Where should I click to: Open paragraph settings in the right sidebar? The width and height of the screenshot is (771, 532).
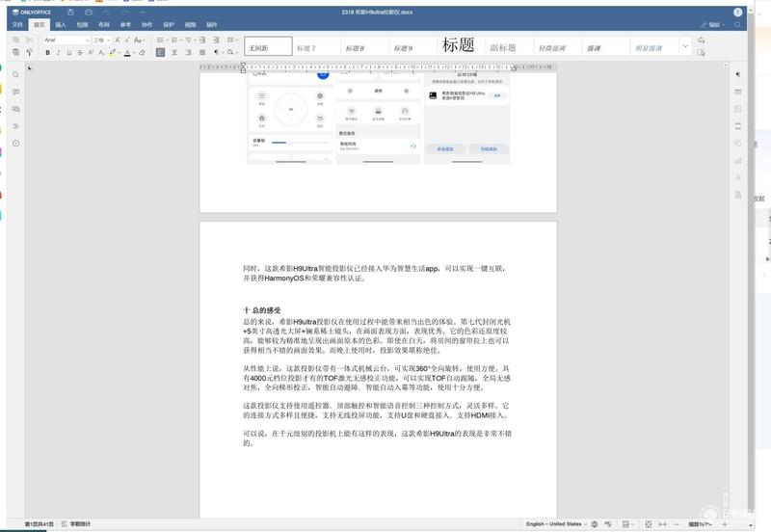pyautogui.click(x=737, y=75)
